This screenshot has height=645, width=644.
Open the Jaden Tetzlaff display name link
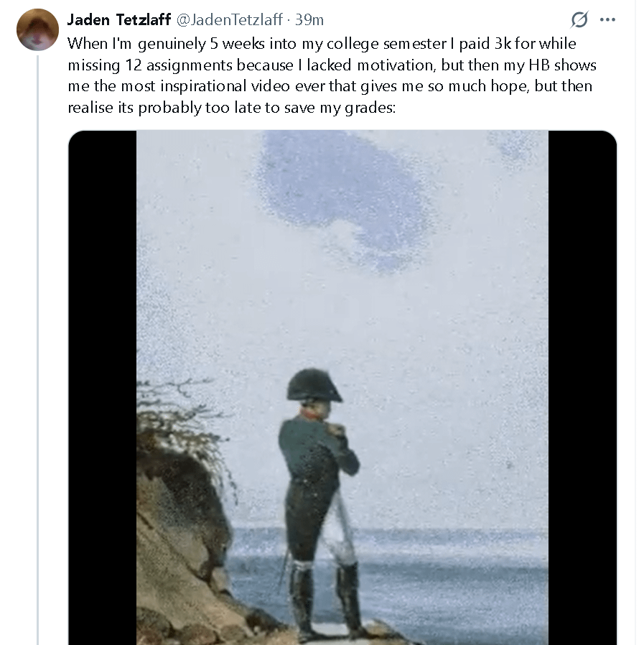[118, 19]
